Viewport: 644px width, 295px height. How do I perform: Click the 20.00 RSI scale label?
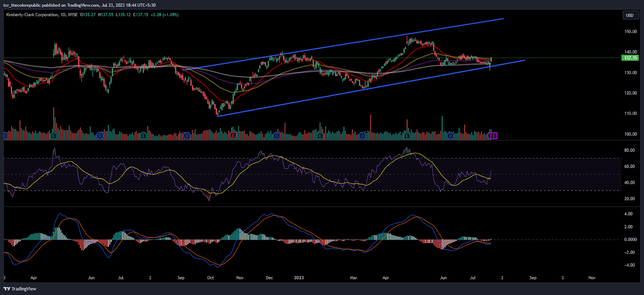coord(629,199)
